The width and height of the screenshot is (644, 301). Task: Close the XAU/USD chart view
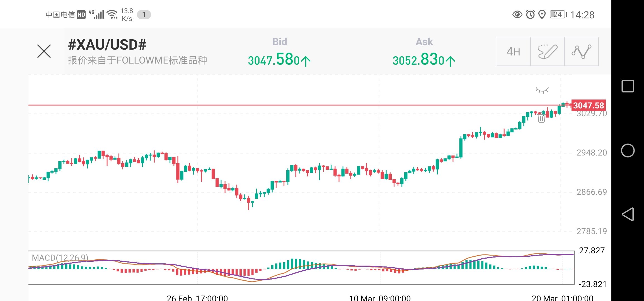[44, 51]
